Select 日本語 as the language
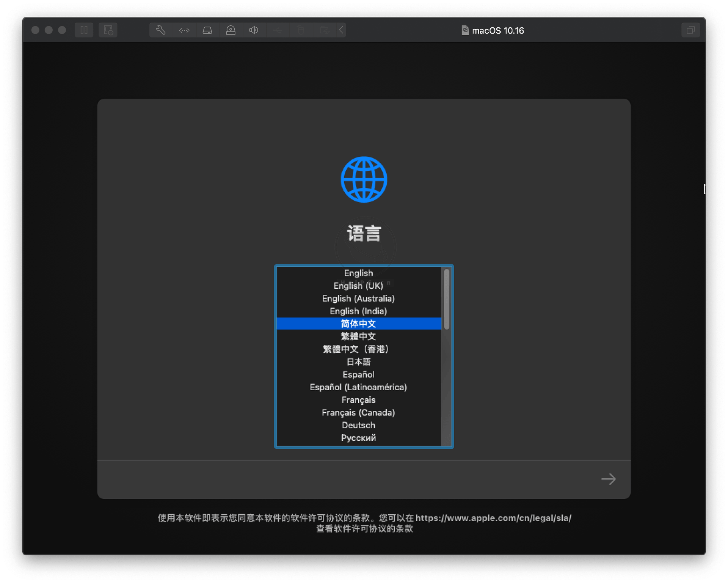The height and width of the screenshot is (583, 728). [x=358, y=361]
